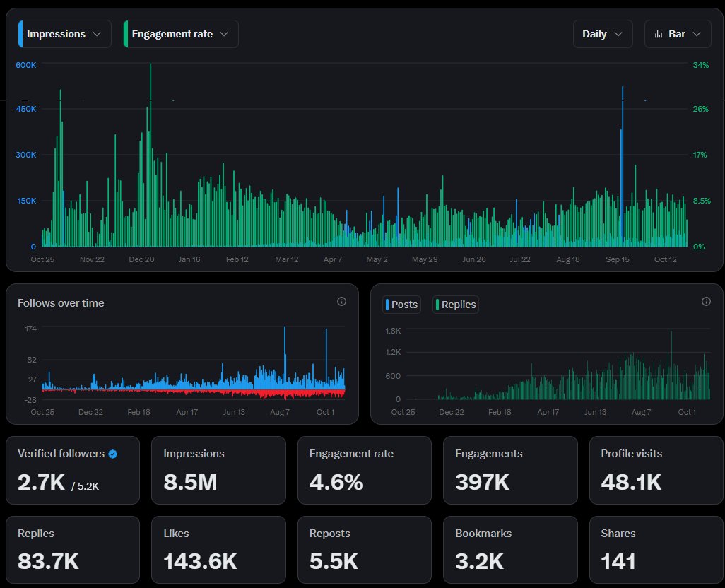The width and height of the screenshot is (725, 588).
Task: Select the Likes 143.6K card
Action: (x=218, y=550)
